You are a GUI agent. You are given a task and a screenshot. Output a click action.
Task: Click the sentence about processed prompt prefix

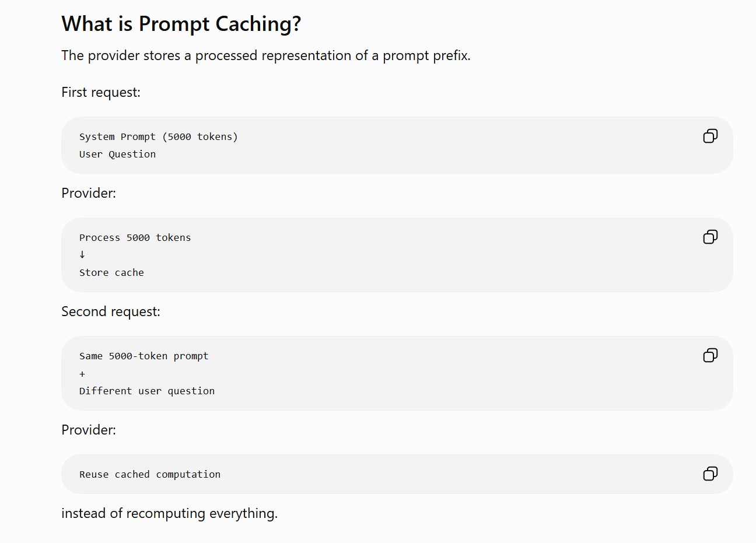[266, 55]
